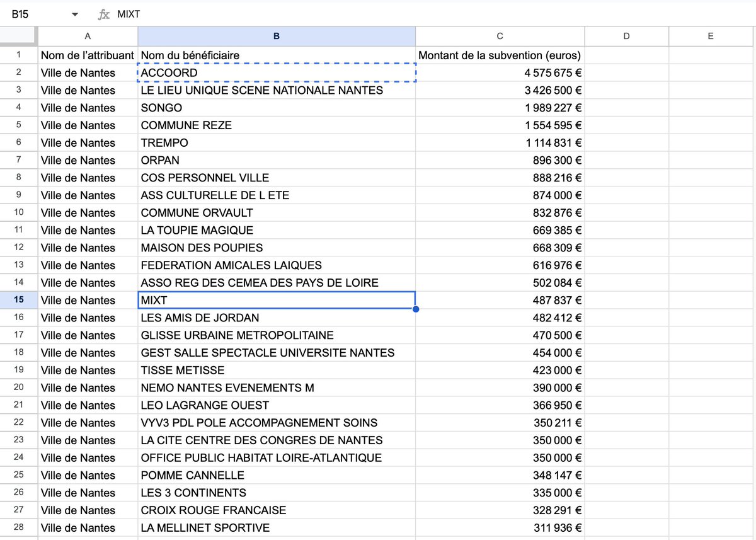This screenshot has width=756, height=540.
Task: Click the TREMPO cell
Action: [x=277, y=143]
